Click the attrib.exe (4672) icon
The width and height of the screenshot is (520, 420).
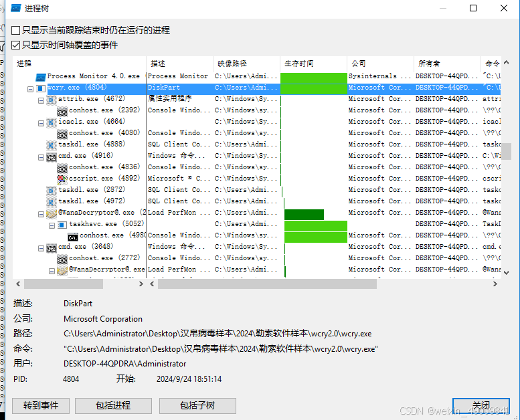[x=52, y=100]
